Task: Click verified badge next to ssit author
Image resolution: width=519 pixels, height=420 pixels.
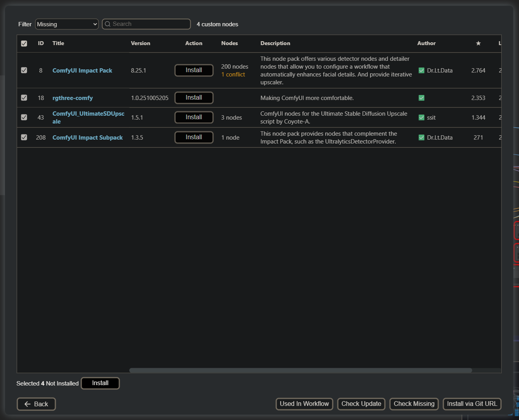Action: (x=421, y=117)
